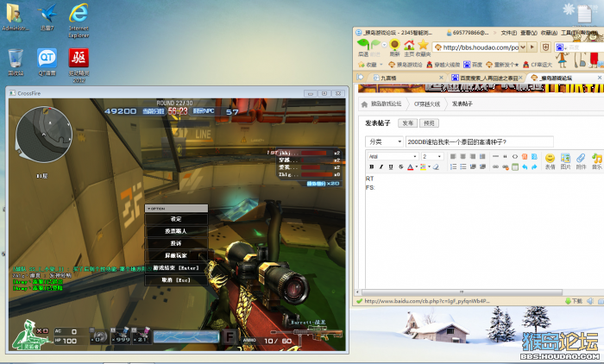Center-align text in the editor

click(x=462, y=156)
